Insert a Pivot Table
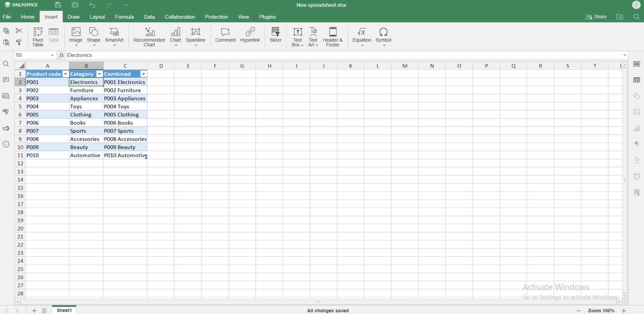644x314 pixels. [x=38, y=36]
